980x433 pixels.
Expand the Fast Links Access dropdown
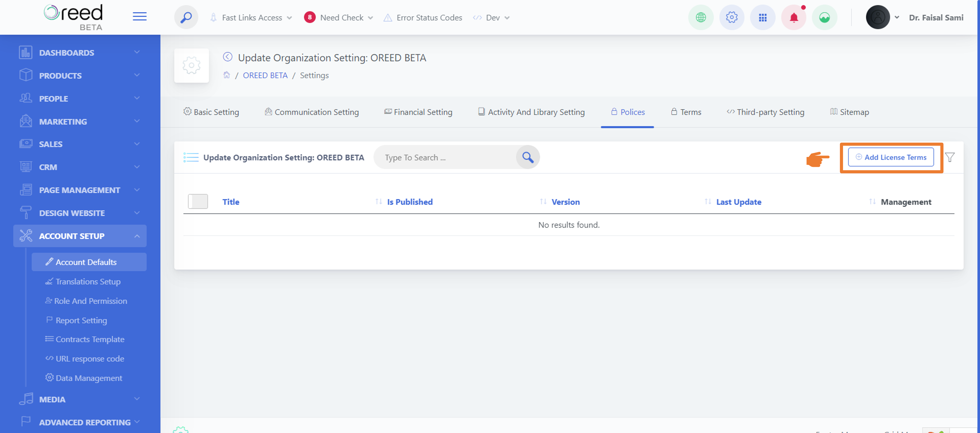pos(251,18)
